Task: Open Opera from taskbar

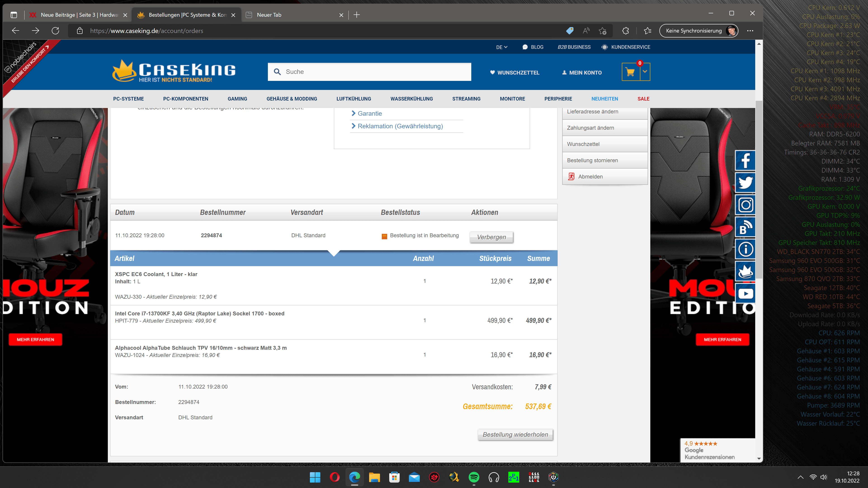Action: [x=335, y=477]
